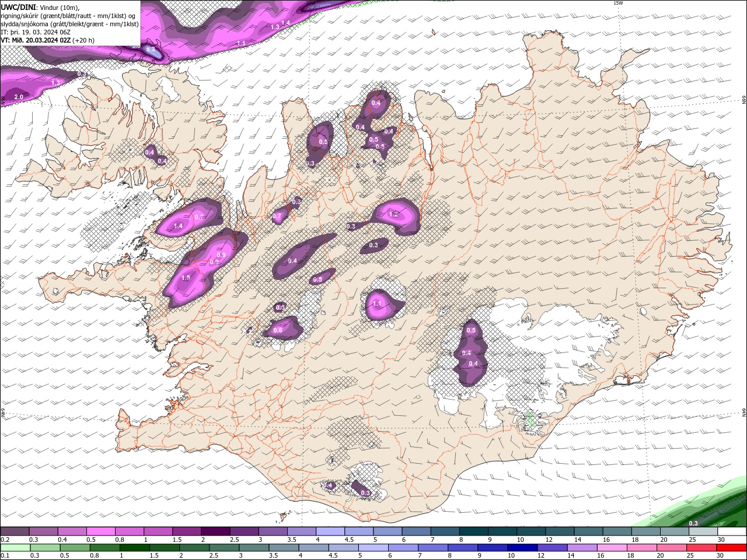The image size is (747, 560).
Task: Pick white 30 swatch in top legend row
Action: [x=731, y=531]
